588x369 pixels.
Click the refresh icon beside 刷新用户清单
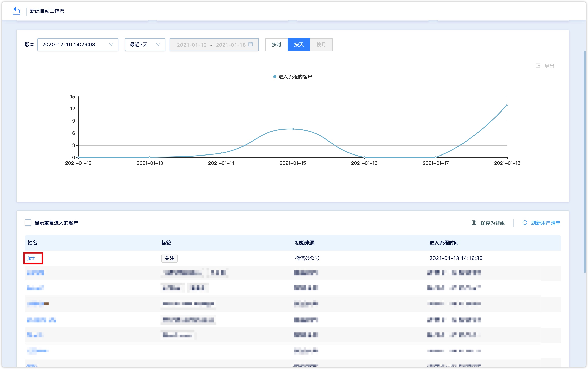(525, 223)
